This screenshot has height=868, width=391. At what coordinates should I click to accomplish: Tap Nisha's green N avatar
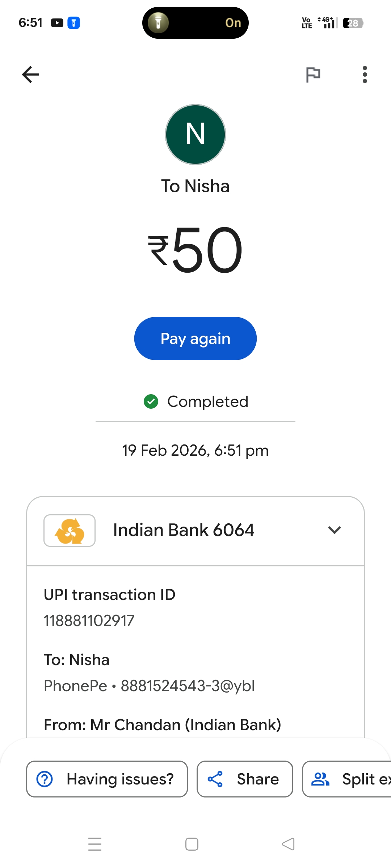pos(195,135)
